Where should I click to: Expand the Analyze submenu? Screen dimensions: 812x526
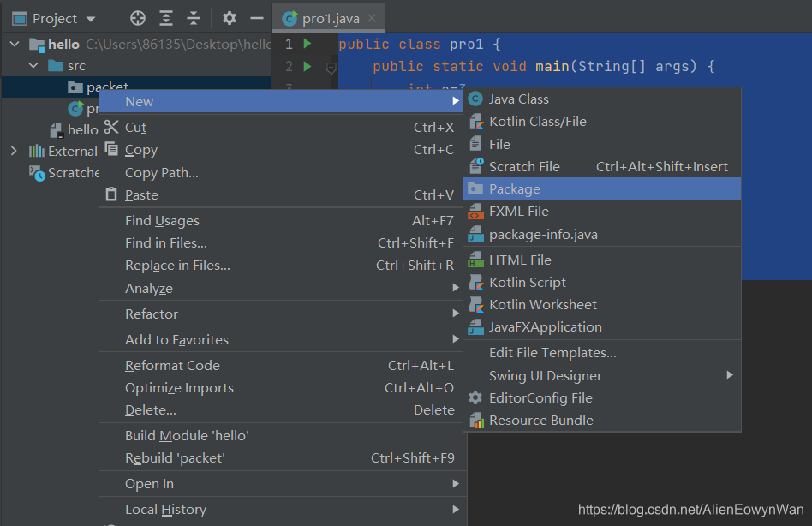click(283, 289)
